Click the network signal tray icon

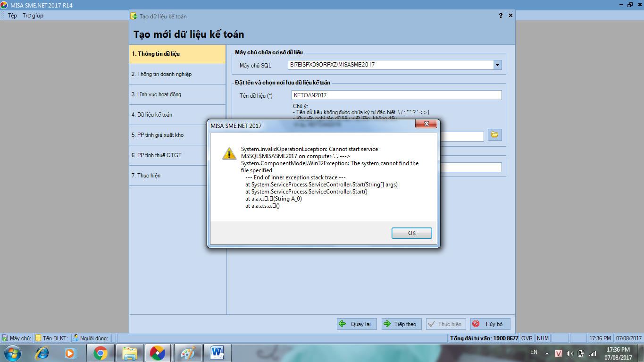tap(593, 353)
